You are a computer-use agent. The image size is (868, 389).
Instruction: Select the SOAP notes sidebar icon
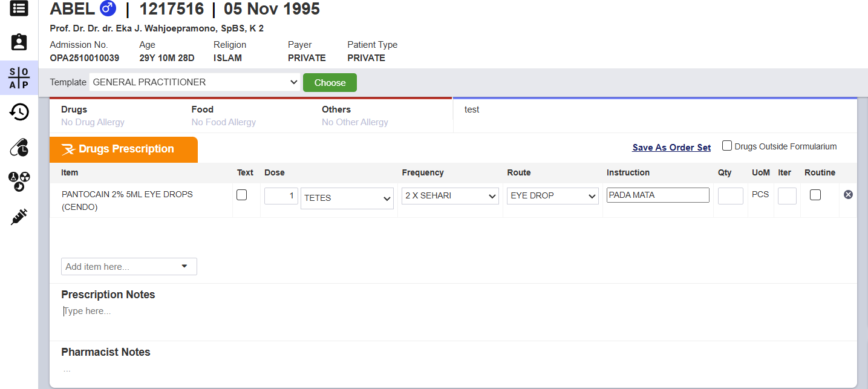pos(19,78)
